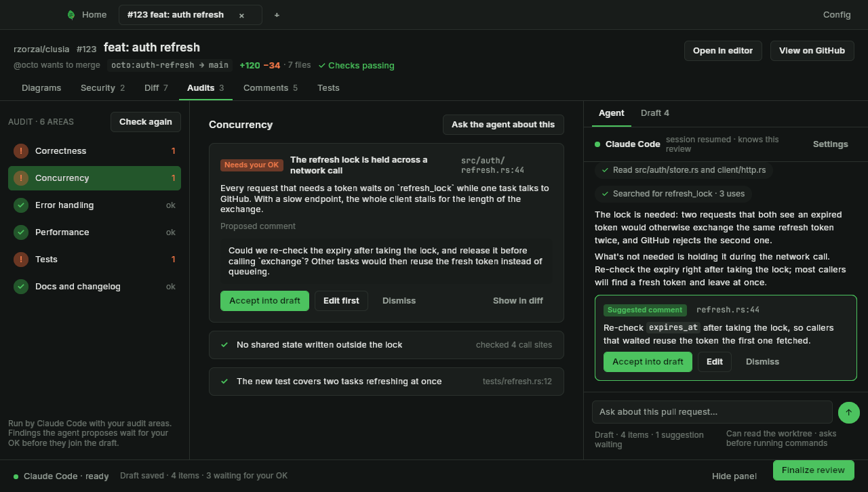Accept suggested comment into draft in agent panel
This screenshot has height=492, width=868.
tap(648, 362)
